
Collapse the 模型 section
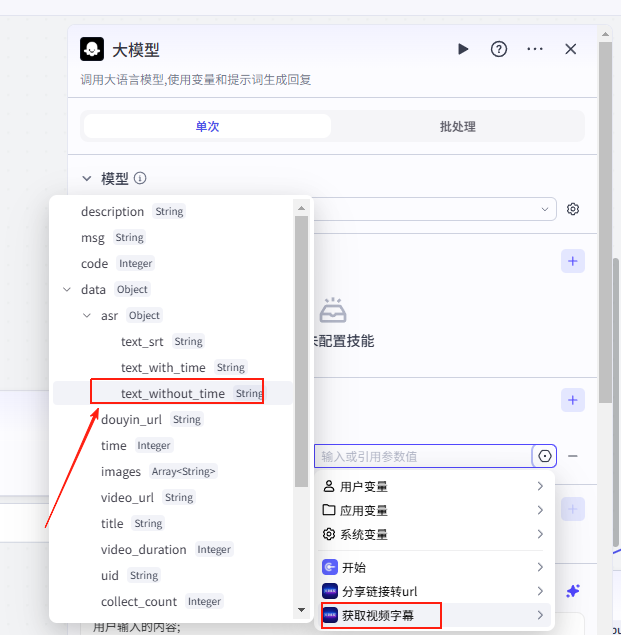pyautogui.click(x=87, y=179)
